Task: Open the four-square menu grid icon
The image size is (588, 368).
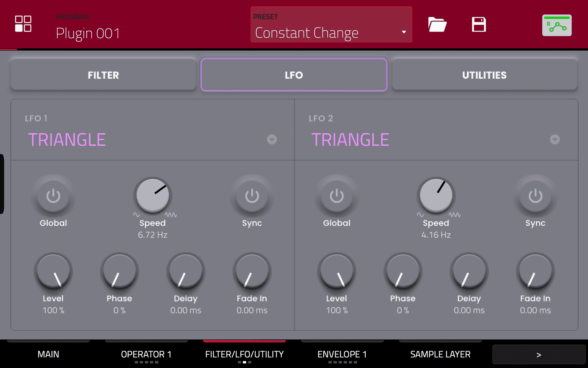Action: pos(23,24)
